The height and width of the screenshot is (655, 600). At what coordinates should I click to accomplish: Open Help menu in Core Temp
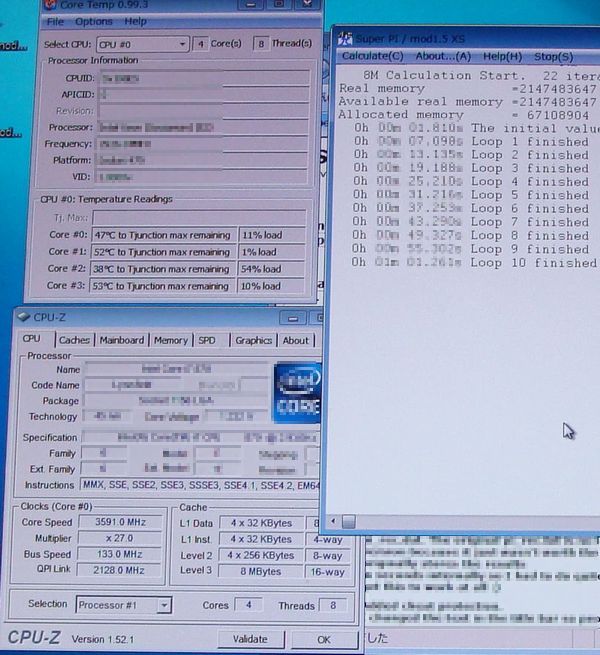coord(135,21)
